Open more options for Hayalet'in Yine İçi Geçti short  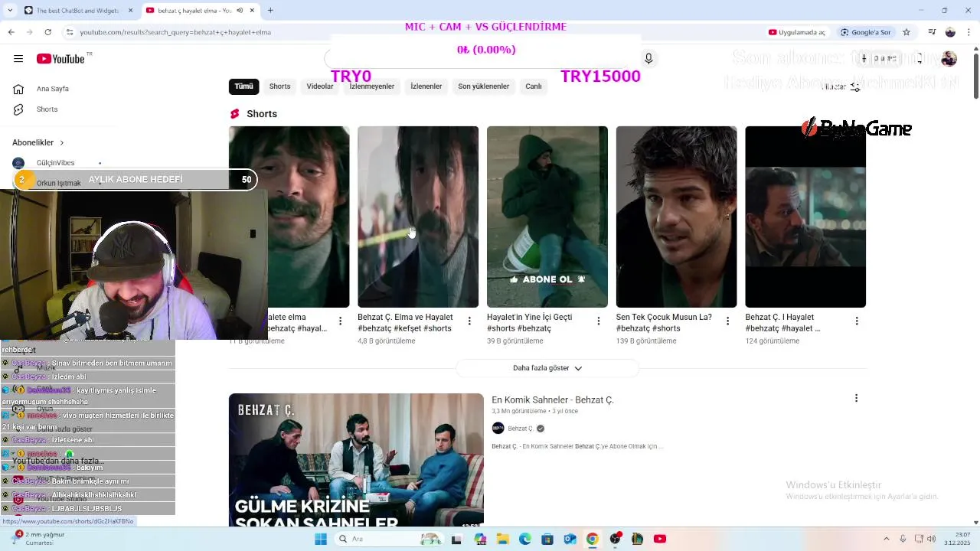pos(599,321)
